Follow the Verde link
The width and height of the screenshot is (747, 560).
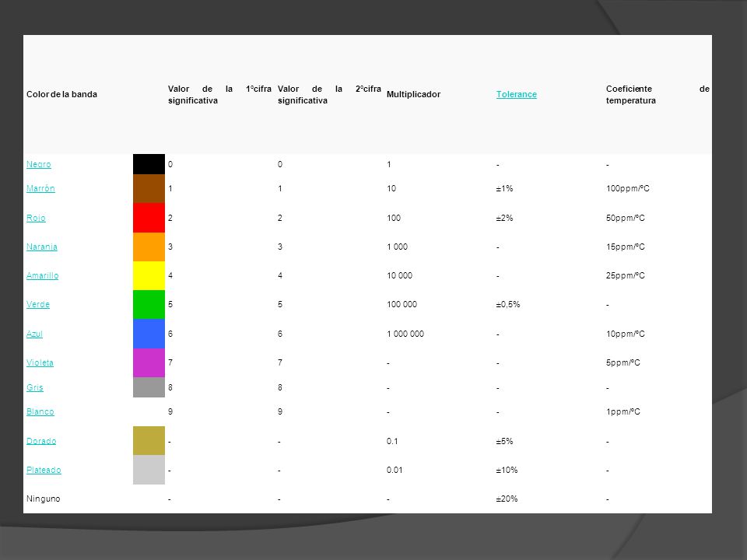pos(38,304)
